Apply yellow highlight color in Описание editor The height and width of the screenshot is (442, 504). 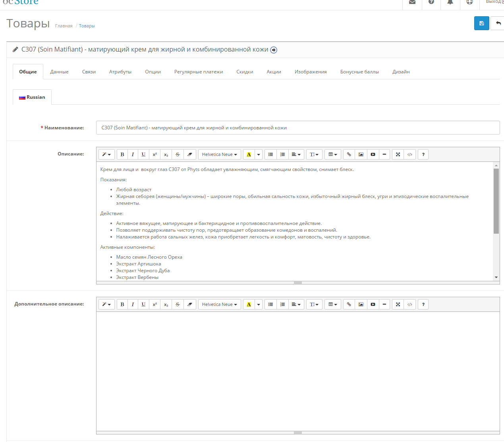click(x=249, y=154)
